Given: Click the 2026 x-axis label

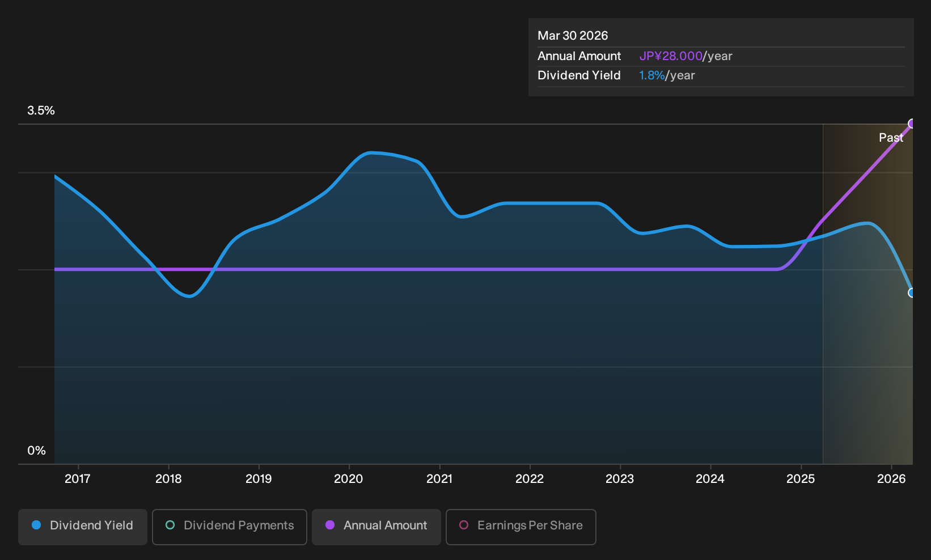Looking at the screenshot, I should coord(891,479).
